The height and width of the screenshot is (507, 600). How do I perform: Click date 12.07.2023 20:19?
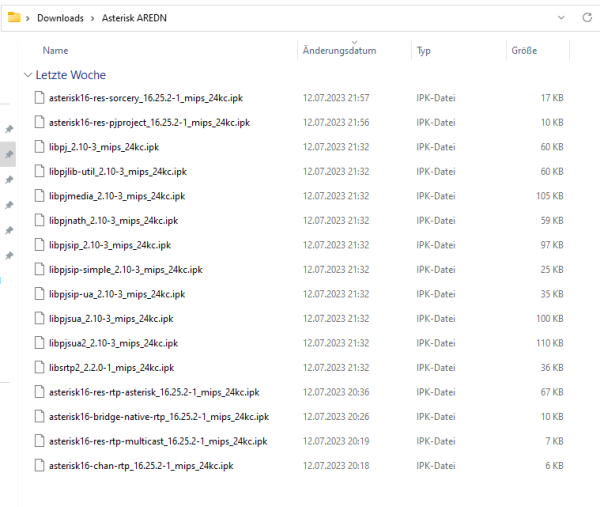coord(336,441)
